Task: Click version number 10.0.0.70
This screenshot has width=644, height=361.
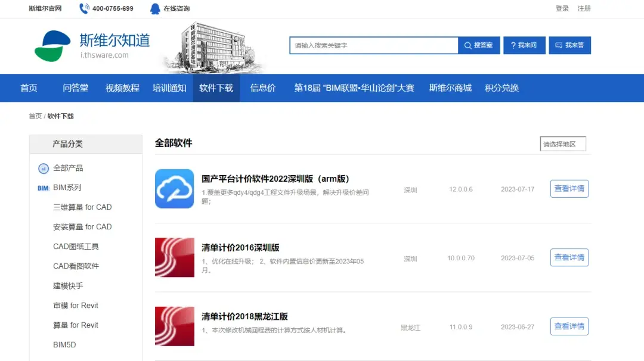Action: pyautogui.click(x=461, y=259)
